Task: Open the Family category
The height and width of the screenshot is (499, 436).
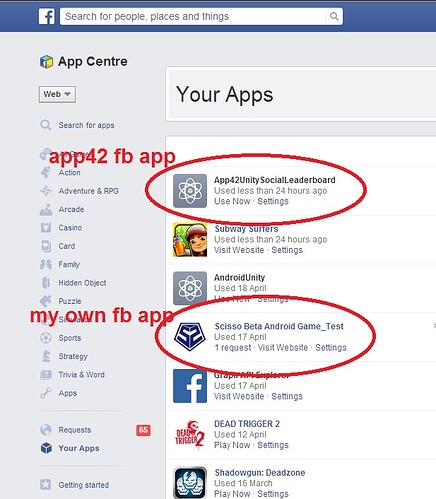Action: point(69,264)
